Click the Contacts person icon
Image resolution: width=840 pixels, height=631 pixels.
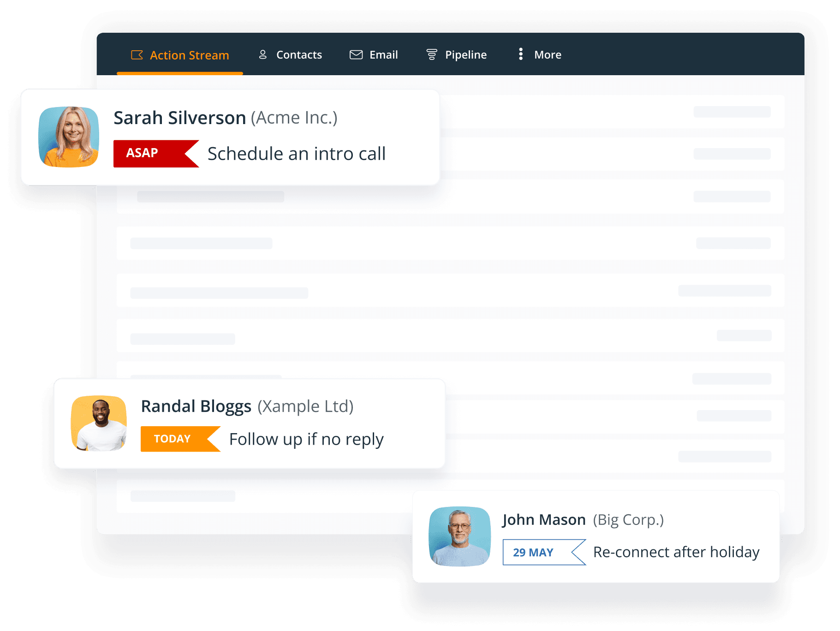click(x=263, y=55)
